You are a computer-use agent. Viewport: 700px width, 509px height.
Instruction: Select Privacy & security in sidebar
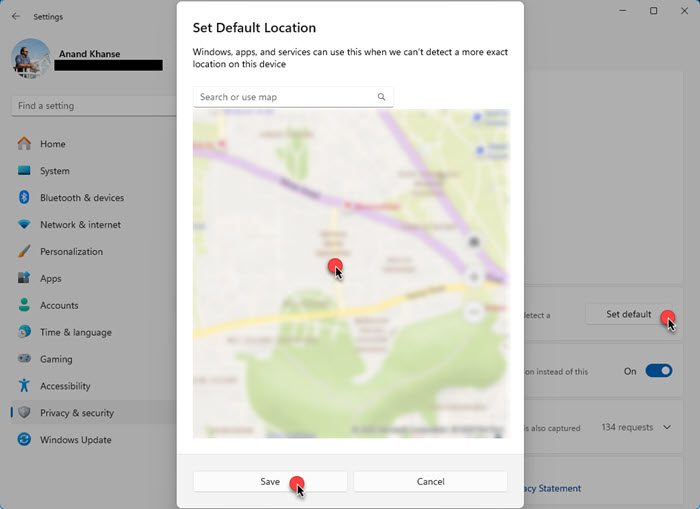point(94,413)
